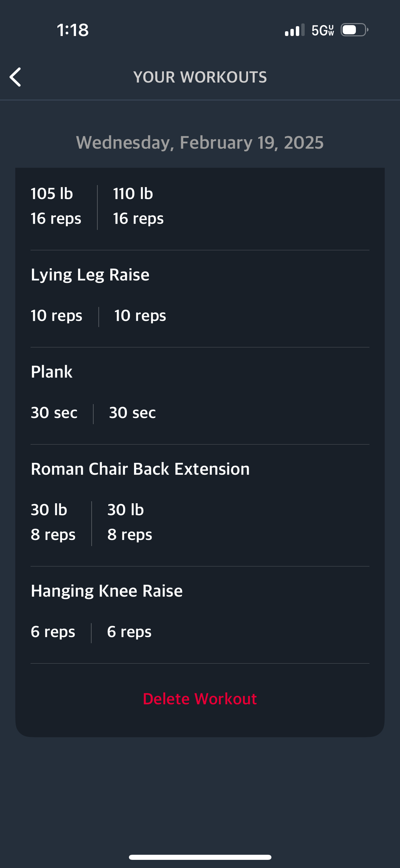Viewport: 400px width, 868px height.
Task: Open the Lying Leg Raise exercise
Action: (x=90, y=274)
